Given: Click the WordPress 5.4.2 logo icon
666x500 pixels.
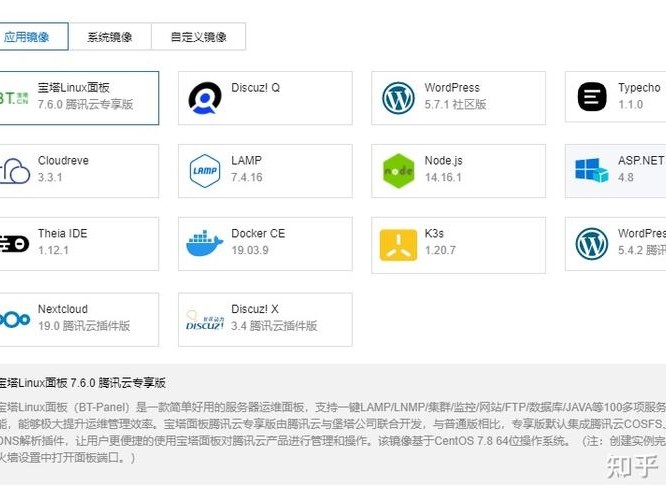Looking at the screenshot, I should click(x=592, y=244).
